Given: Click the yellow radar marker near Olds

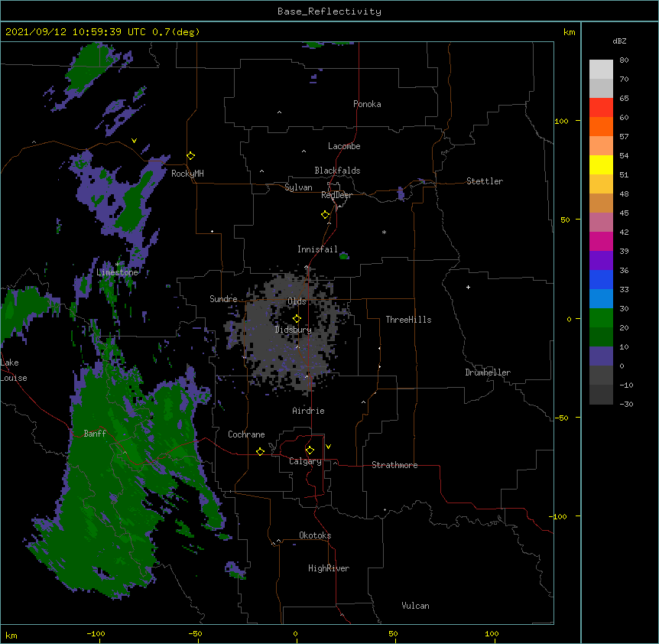Looking at the screenshot, I should pyautogui.click(x=297, y=319).
